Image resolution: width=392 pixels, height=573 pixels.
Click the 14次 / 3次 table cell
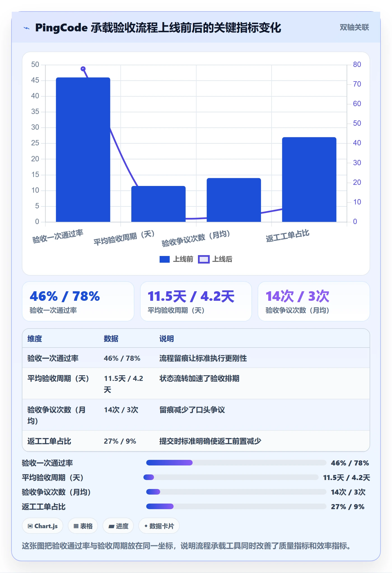[x=121, y=410]
